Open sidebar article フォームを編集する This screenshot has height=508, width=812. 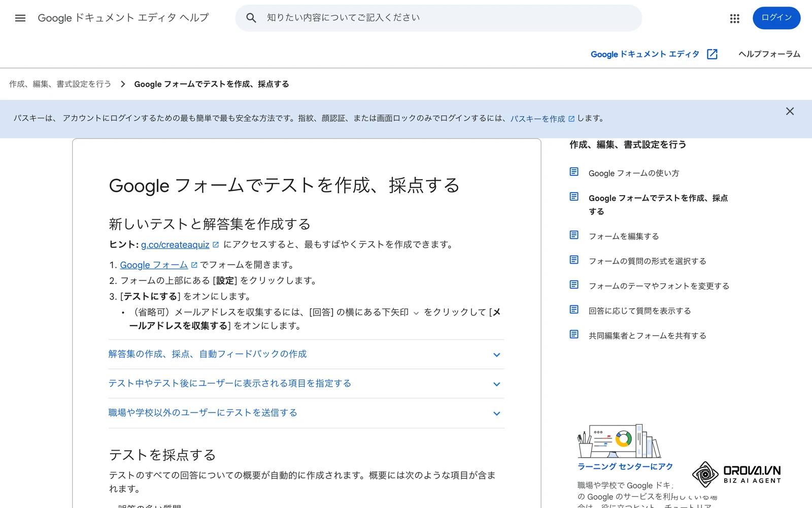pyautogui.click(x=624, y=236)
